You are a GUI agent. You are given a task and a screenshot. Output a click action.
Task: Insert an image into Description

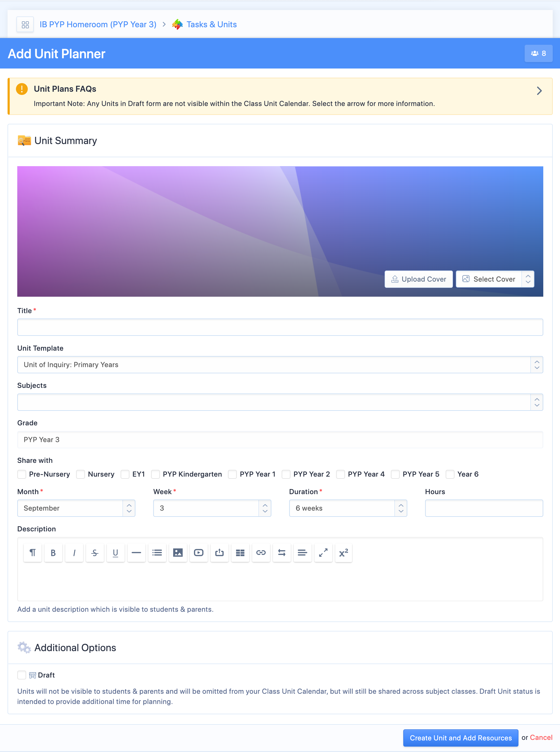click(178, 553)
